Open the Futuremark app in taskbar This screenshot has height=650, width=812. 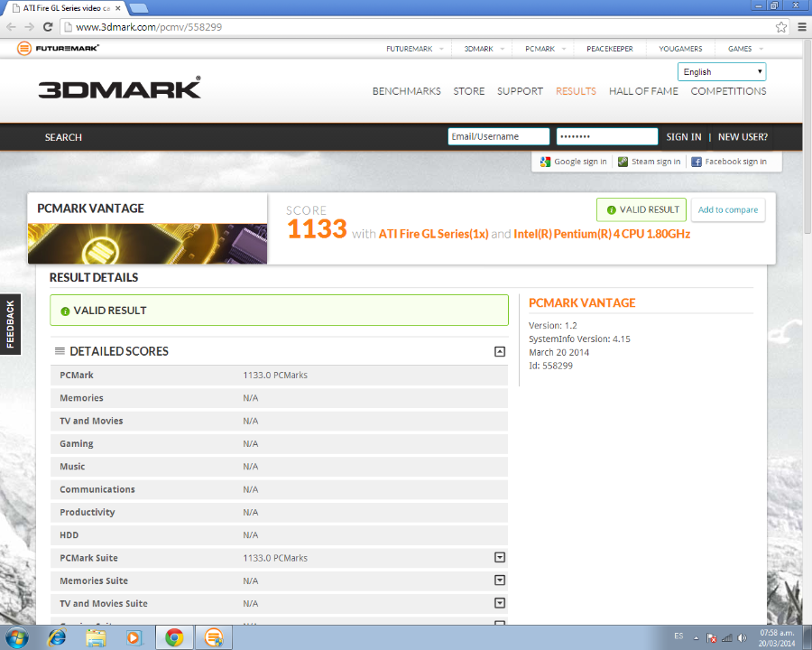pos(213,637)
